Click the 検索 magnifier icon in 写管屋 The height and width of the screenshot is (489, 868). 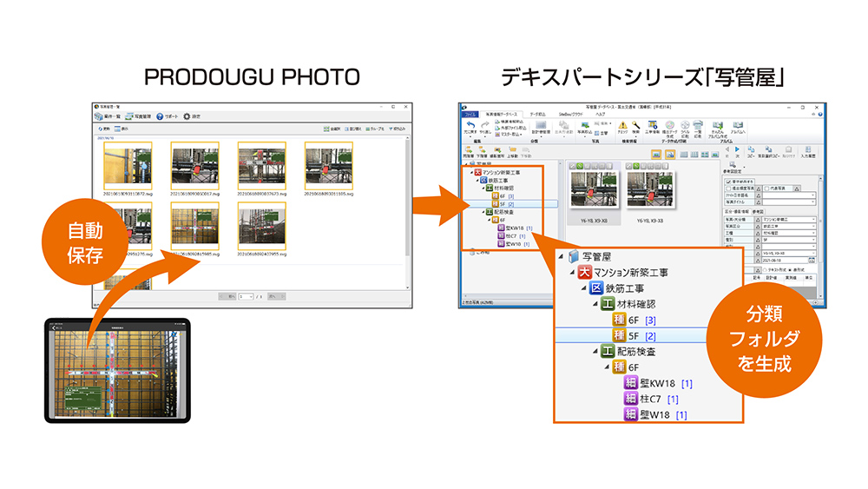(x=635, y=127)
